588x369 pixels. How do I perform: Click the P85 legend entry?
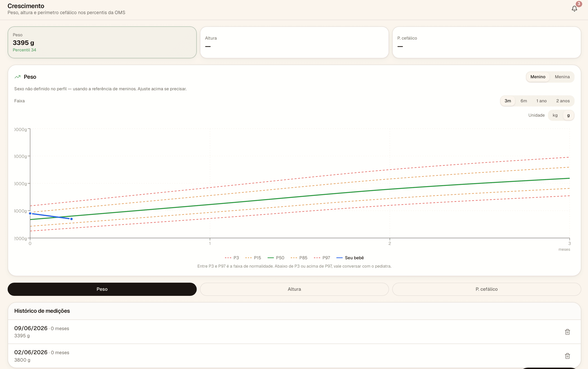click(299, 258)
